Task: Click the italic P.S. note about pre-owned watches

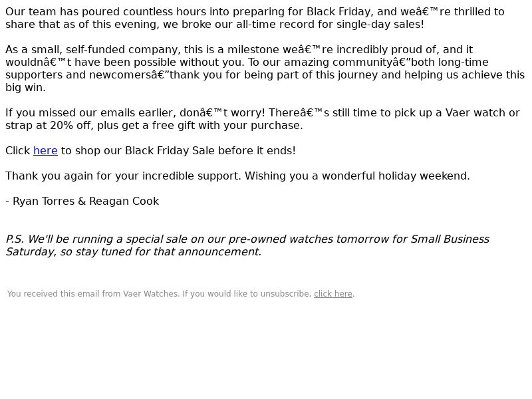Action: [x=247, y=245]
